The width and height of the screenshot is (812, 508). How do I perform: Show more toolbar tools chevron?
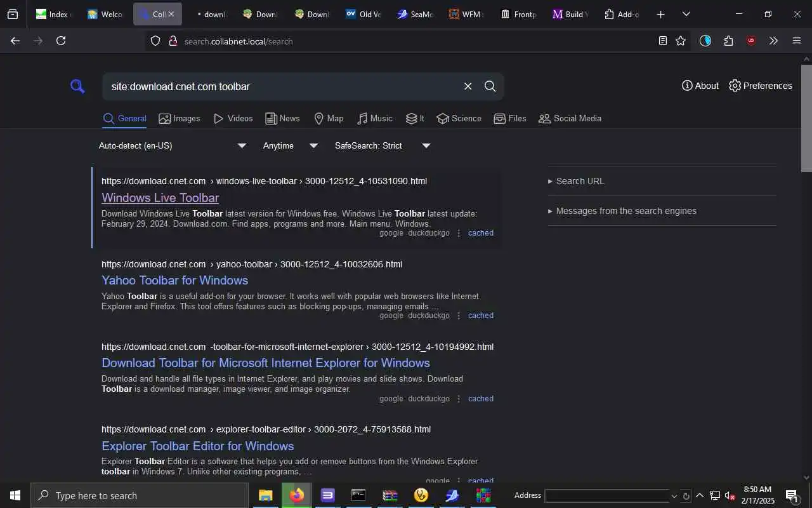point(773,41)
